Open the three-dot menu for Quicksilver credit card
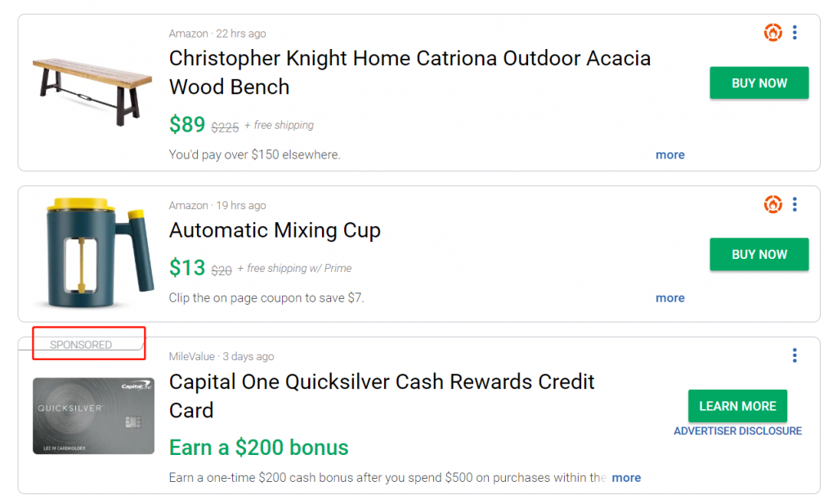Viewport: 837px width, 504px height. click(794, 355)
